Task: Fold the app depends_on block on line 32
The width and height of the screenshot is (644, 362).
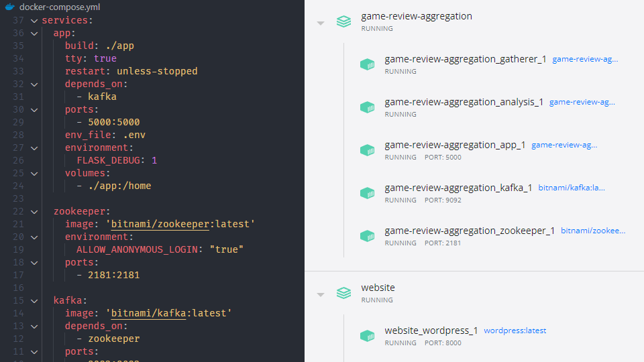Action: 34,84
